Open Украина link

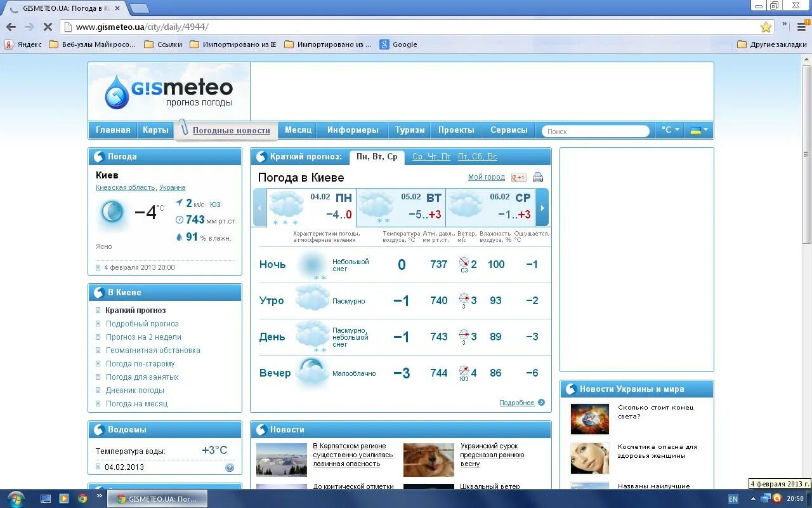point(173,188)
